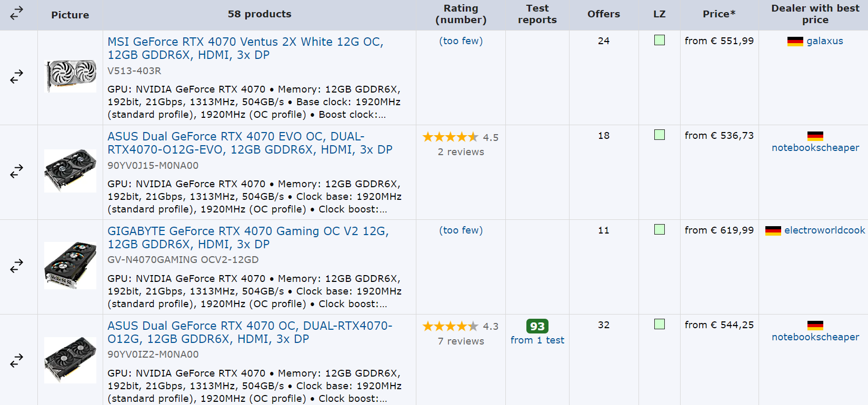Open ASUS Dual GeForce RTX 4070 EVO OC link
This screenshot has width=868, height=405.
[x=250, y=143]
